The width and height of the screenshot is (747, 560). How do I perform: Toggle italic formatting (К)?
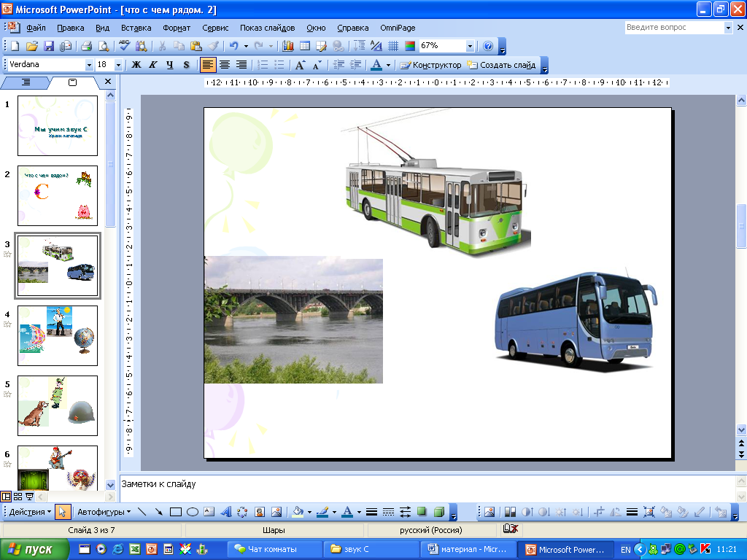tap(153, 65)
